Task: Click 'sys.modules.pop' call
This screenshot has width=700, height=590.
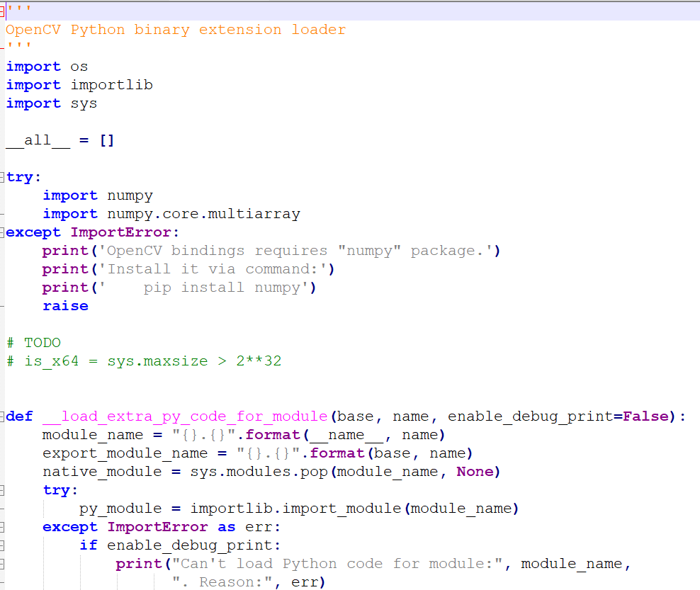Action: pos(259,472)
